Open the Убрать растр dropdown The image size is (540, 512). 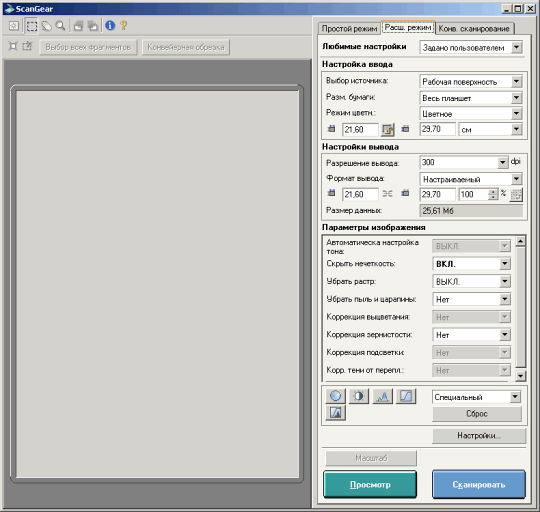[x=471, y=281]
